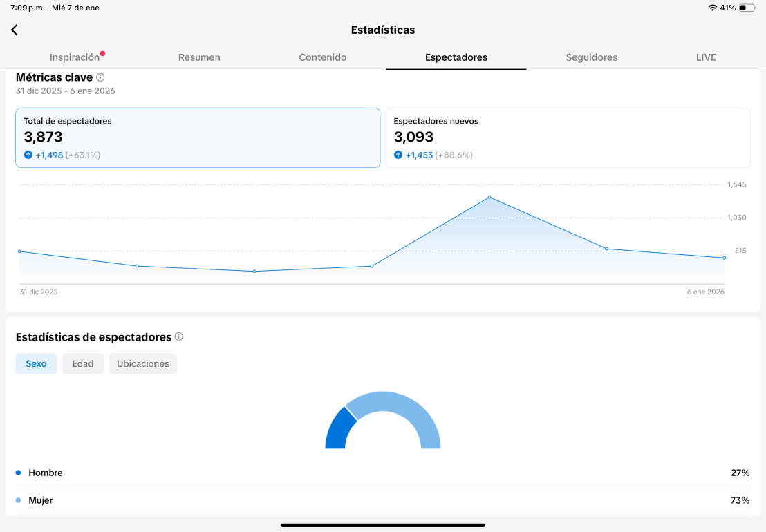This screenshot has height=532, width=766.
Task: Tap the 1,545 axis label
Action: coord(737,184)
